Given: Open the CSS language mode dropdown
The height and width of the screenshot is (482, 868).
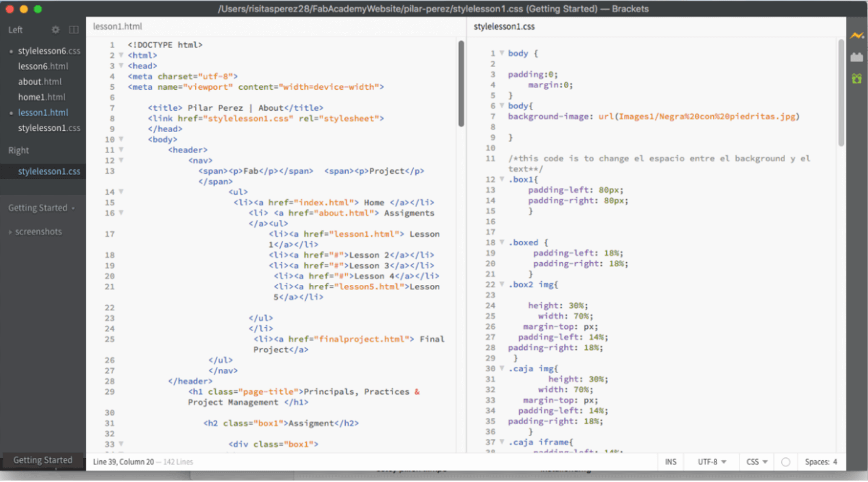Looking at the screenshot, I should coord(757,462).
